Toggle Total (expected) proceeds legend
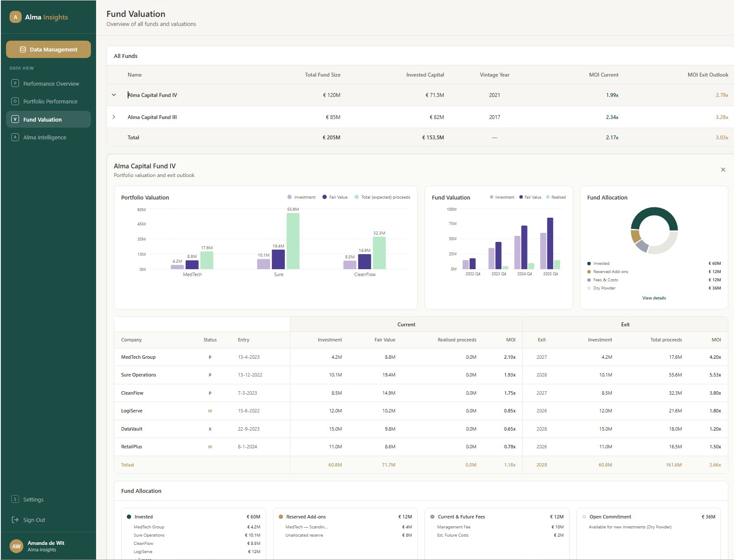The width and height of the screenshot is (734, 560). click(x=382, y=197)
